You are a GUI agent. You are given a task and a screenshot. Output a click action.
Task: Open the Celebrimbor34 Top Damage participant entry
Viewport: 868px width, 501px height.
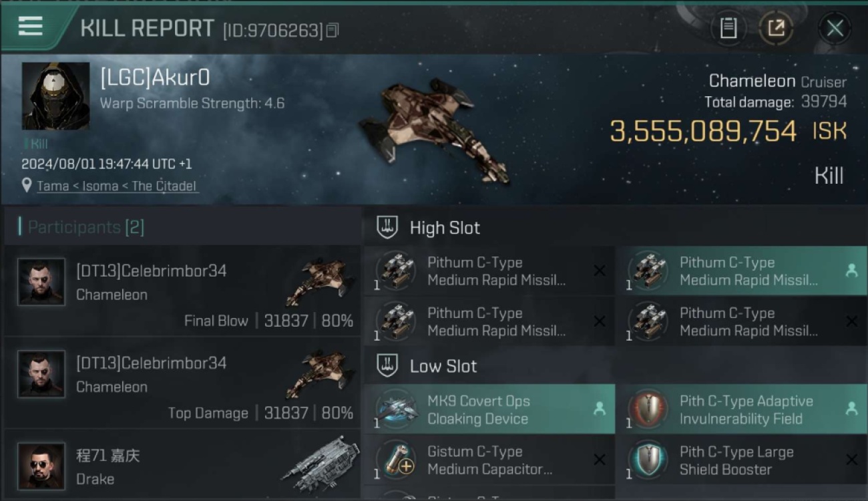tap(182, 383)
